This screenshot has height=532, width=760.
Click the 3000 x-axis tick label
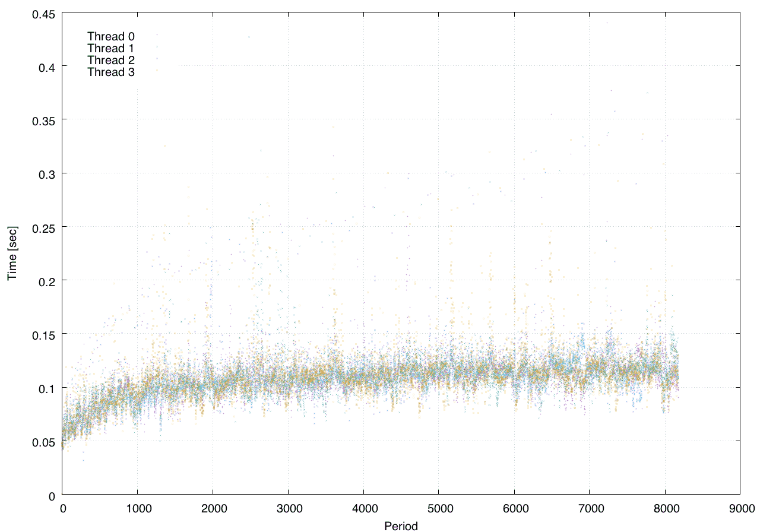click(x=288, y=508)
